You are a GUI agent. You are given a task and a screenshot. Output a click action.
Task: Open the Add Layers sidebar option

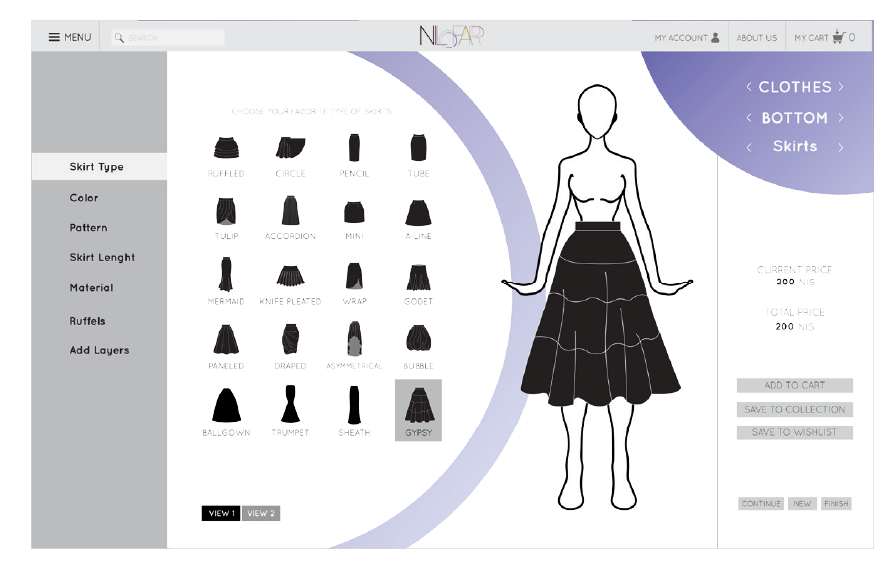coord(99,350)
